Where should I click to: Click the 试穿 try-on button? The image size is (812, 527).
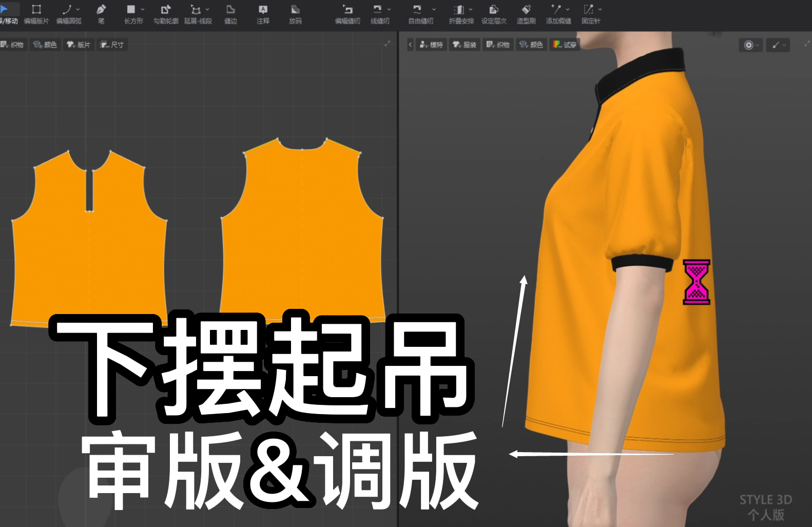(x=565, y=45)
